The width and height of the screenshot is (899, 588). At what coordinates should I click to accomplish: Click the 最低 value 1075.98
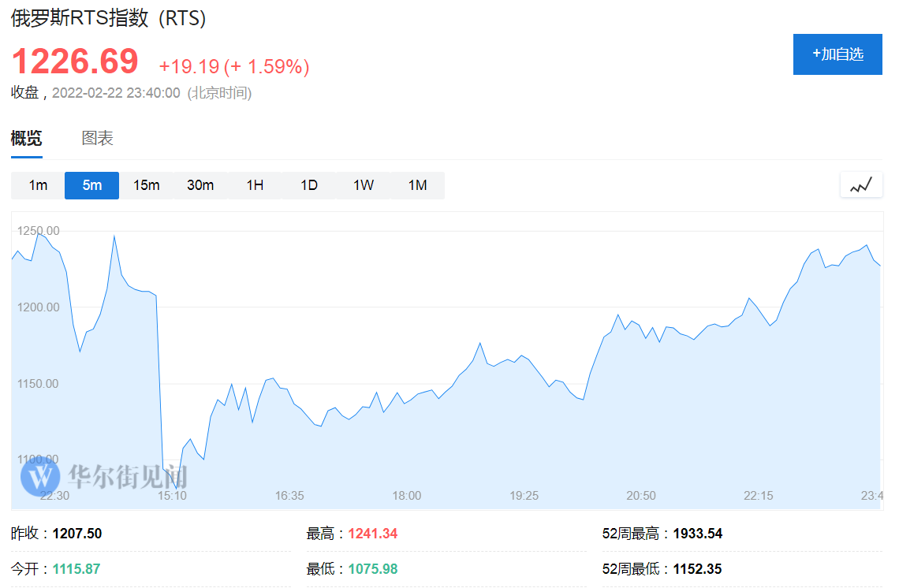[373, 569]
